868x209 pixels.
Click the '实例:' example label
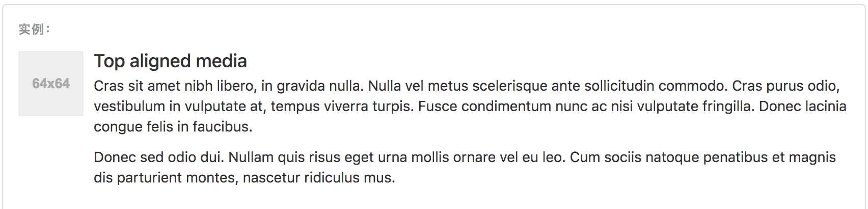[35, 30]
